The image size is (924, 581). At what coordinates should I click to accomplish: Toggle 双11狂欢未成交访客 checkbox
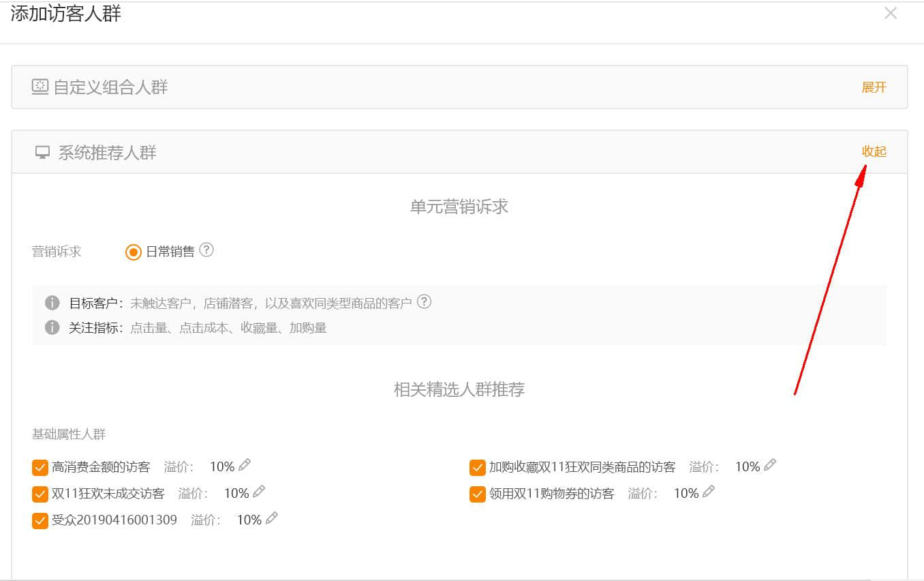(40, 494)
